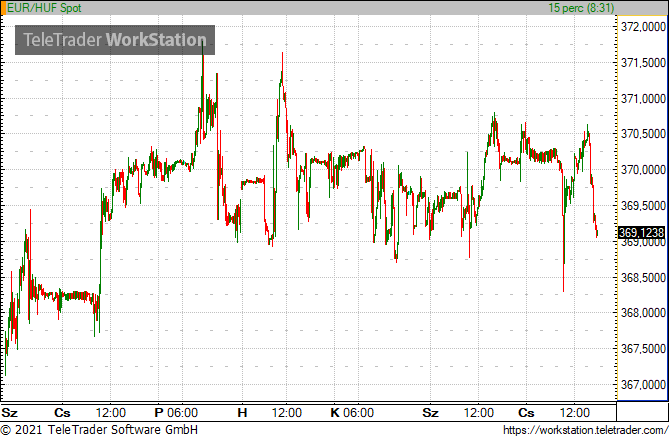The height and width of the screenshot is (439, 669).
Task: Click the K 06:00 time axis label
Action: click(x=352, y=413)
